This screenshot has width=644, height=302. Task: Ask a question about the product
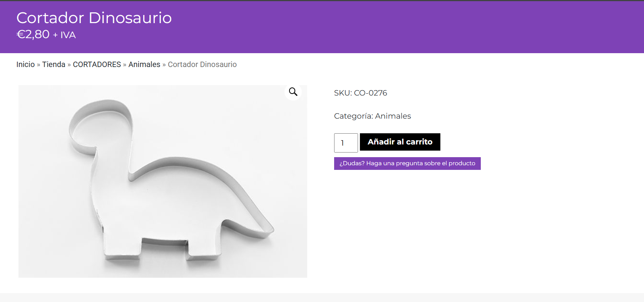coord(407,163)
